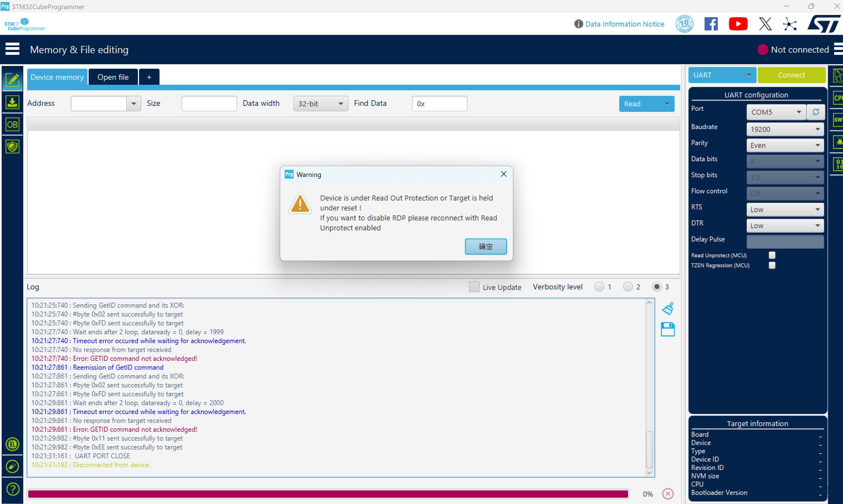Enable the Read Unprotect (MCU) checkbox
Viewport: 843px width, 504px height.
click(x=772, y=255)
